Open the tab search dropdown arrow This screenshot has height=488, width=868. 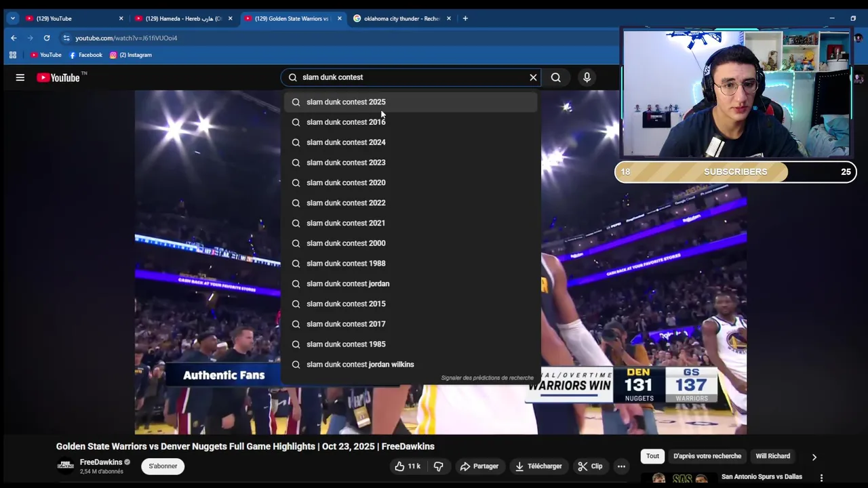click(x=12, y=18)
